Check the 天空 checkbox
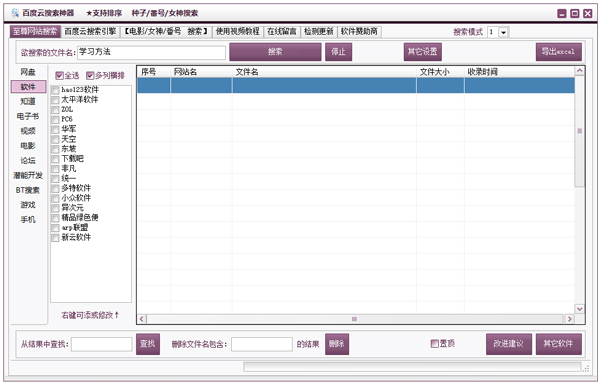The height and width of the screenshot is (383, 600). [55, 140]
